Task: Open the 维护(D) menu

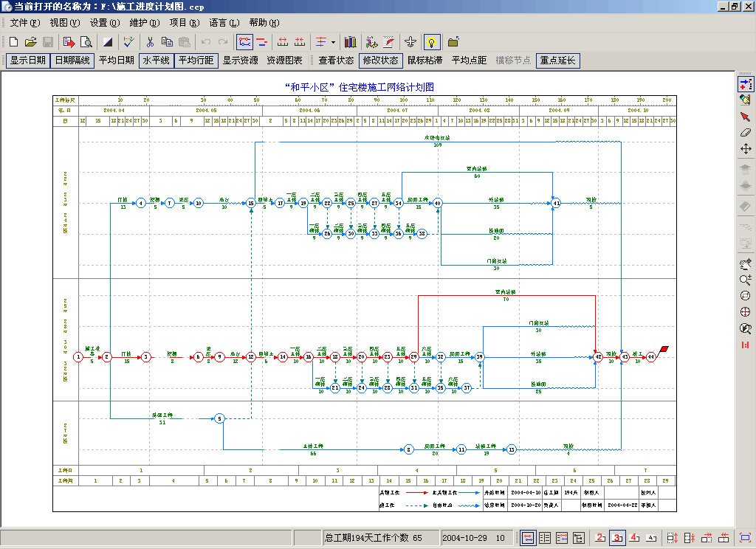Action: (x=145, y=23)
